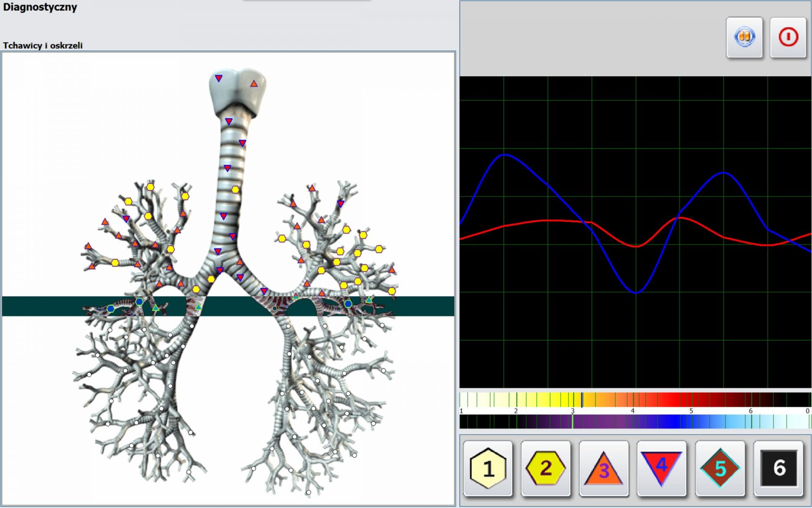812x508 pixels.
Task: Choose the level 3 orange triangle button
Action: [x=604, y=468]
